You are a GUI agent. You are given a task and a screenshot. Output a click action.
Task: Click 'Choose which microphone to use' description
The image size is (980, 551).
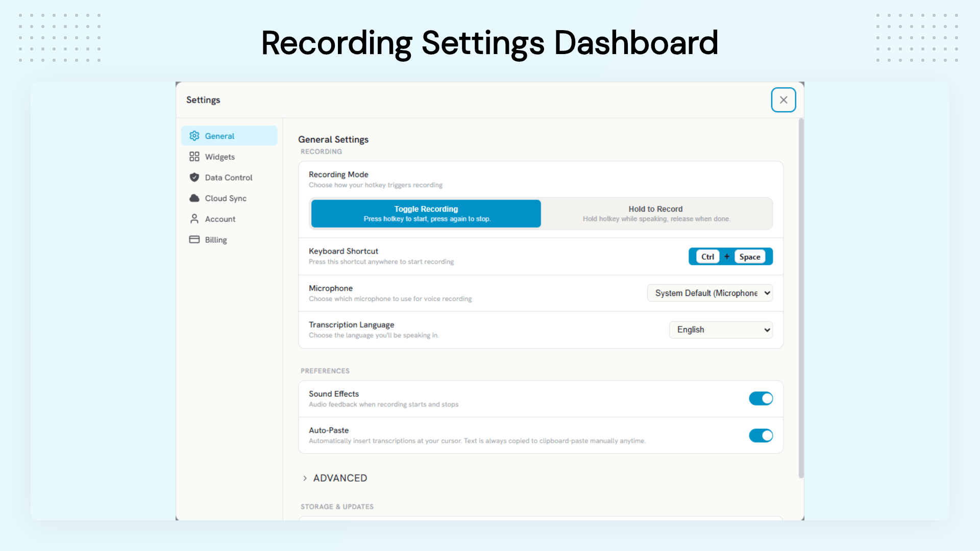tap(390, 299)
